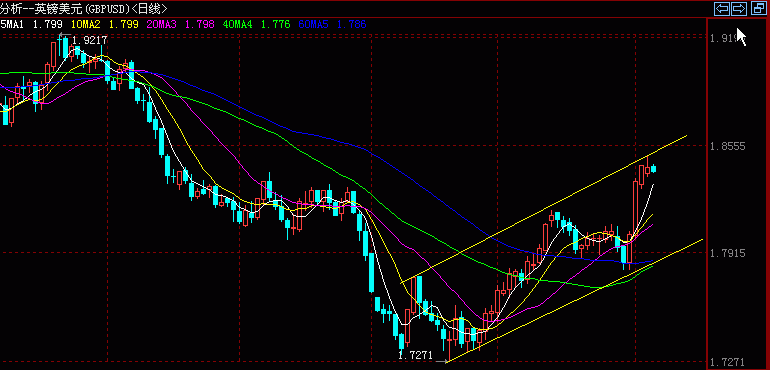Select the 20MA3 1.798 indicator label

click(180, 24)
